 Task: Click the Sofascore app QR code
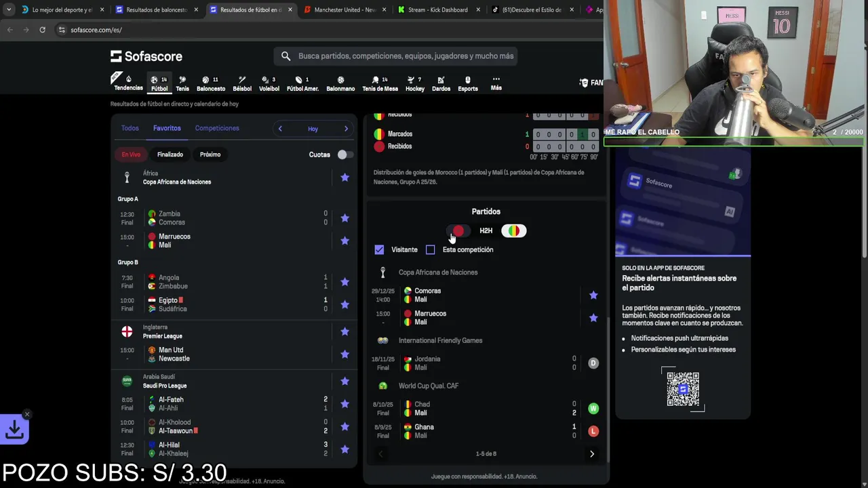[683, 389]
